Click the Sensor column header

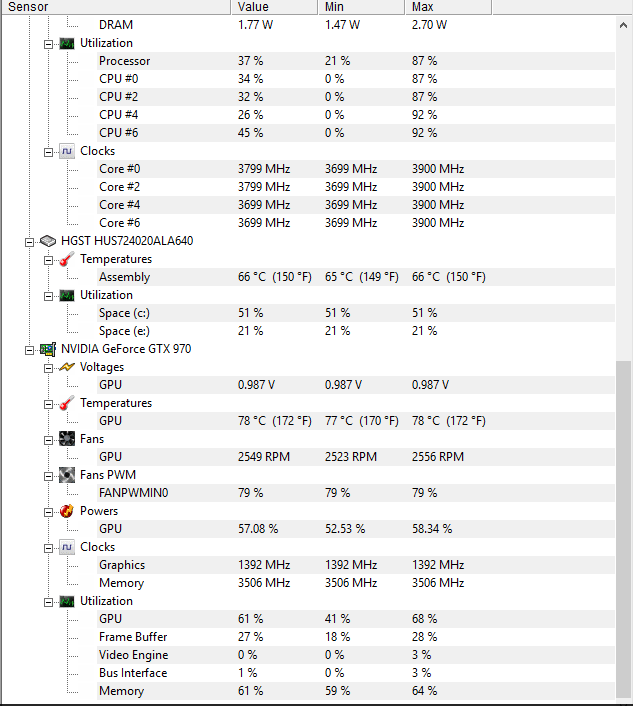tap(116, 7)
